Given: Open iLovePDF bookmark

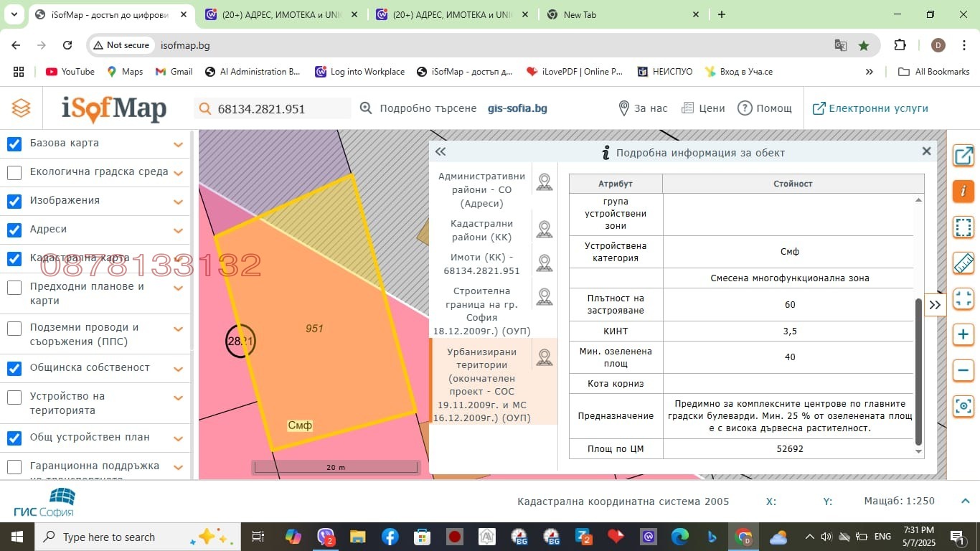Looking at the screenshot, I should click(575, 72).
